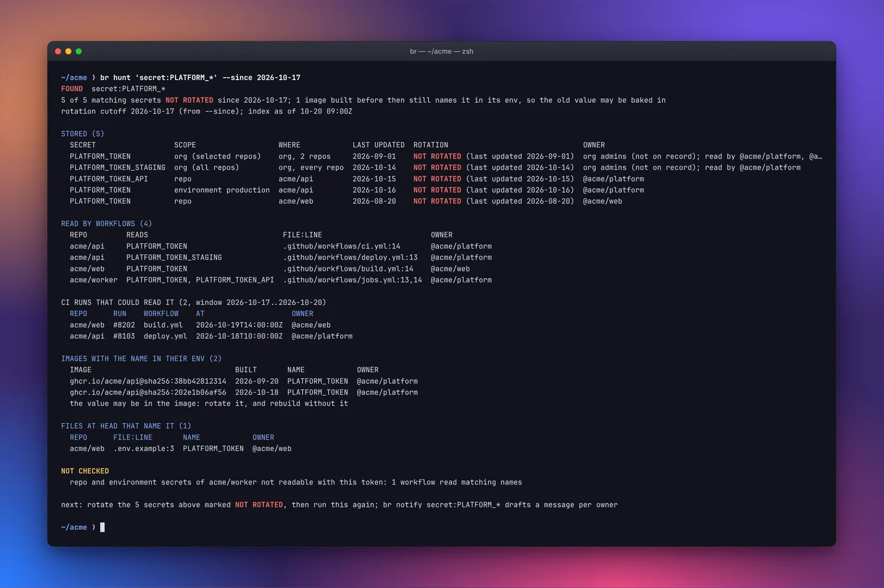The height and width of the screenshot is (588, 884).
Task: Click '.github/workflows/build.yml:14' file reference
Action: (x=348, y=269)
